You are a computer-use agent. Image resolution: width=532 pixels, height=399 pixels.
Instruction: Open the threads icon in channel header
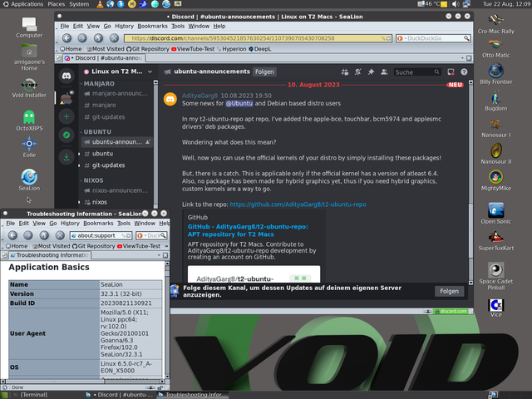pyautogui.click(x=345, y=72)
